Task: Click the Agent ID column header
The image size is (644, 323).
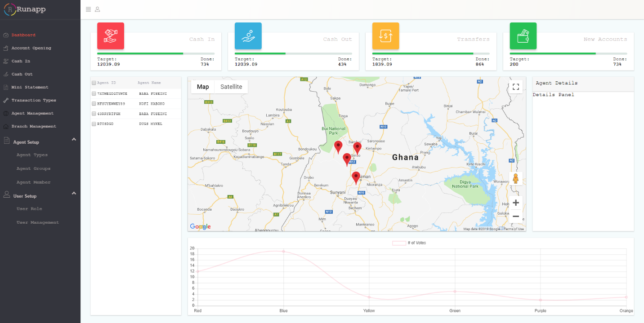Action: [x=107, y=83]
